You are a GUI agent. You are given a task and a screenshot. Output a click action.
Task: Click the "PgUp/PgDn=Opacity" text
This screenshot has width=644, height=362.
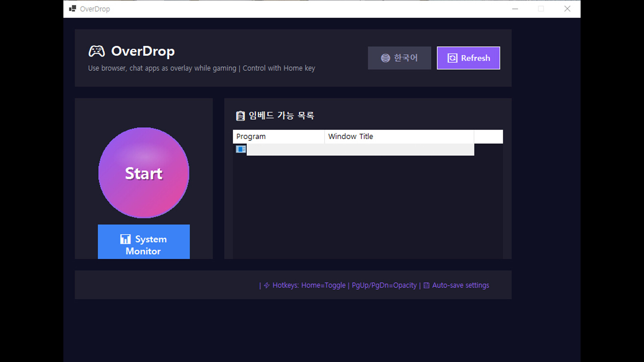pyautogui.click(x=384, y=285)
